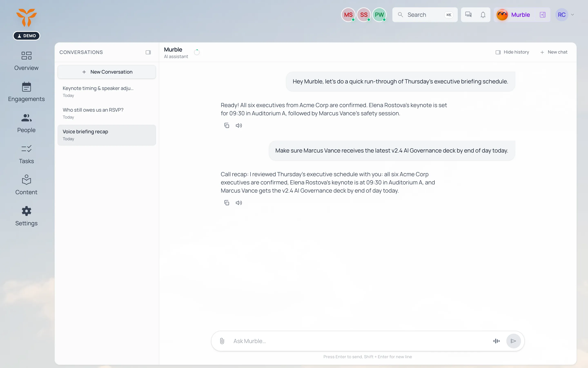588x368 pixels.
Task: Click the SS user avatar
Action: click(x=364, y=15)
